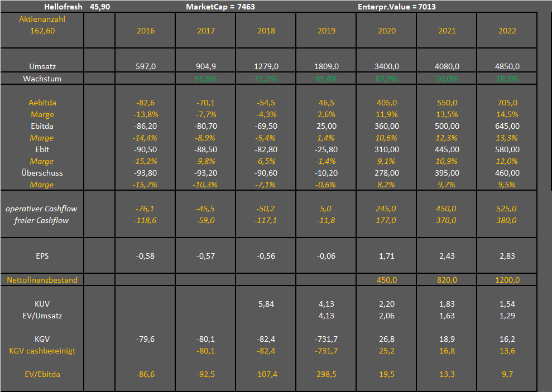Select EPS value 2,83

tap(507, 255)
